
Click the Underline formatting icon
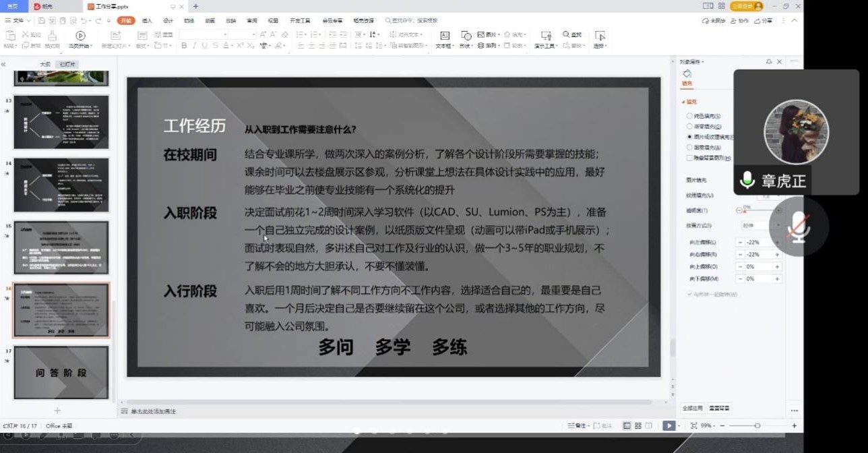click(x=205, y=46)
